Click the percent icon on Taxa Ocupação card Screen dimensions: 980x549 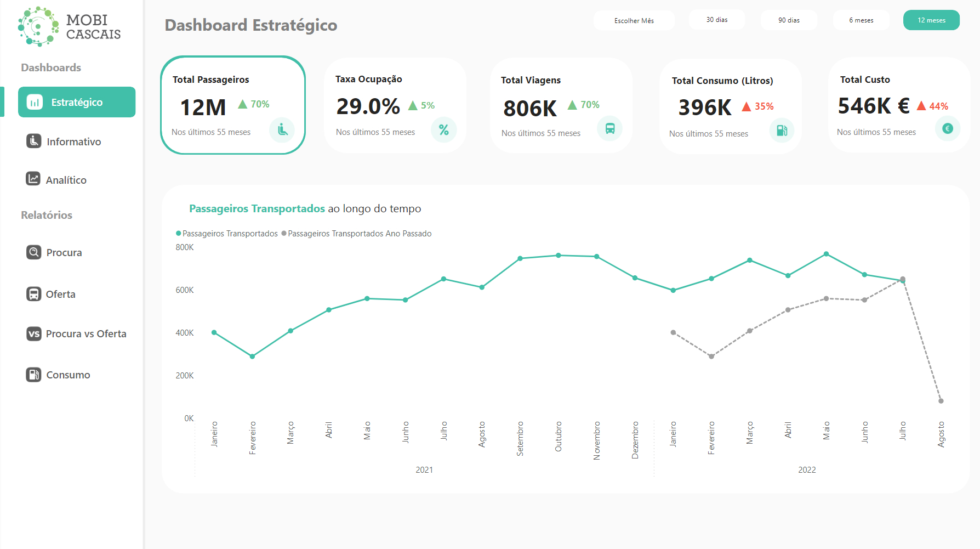click(444, 130)
